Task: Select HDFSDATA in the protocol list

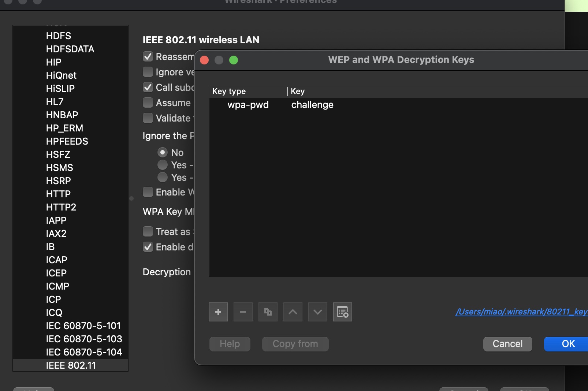Action: point(70,49)
